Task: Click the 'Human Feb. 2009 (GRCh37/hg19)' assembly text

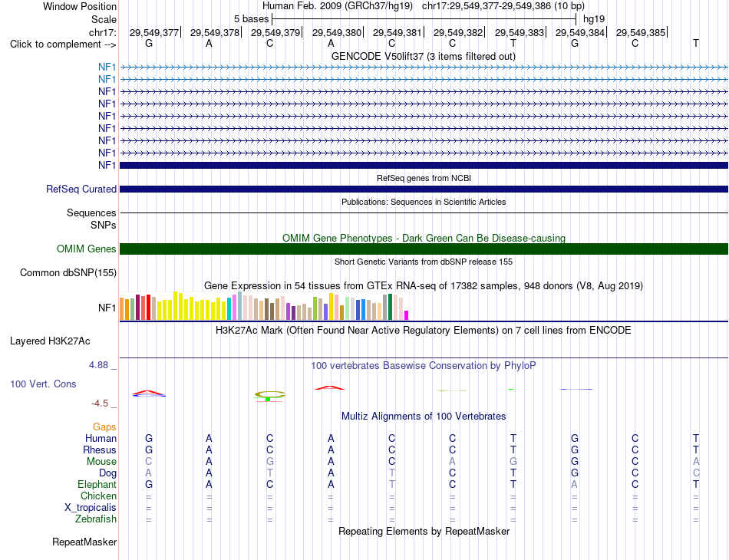Action: point(338,6)
